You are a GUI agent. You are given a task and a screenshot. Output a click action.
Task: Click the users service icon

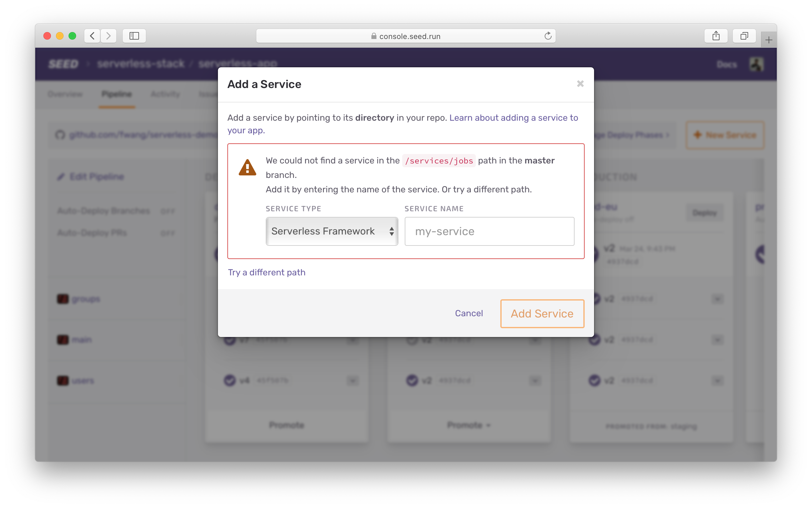pos(63,380)
